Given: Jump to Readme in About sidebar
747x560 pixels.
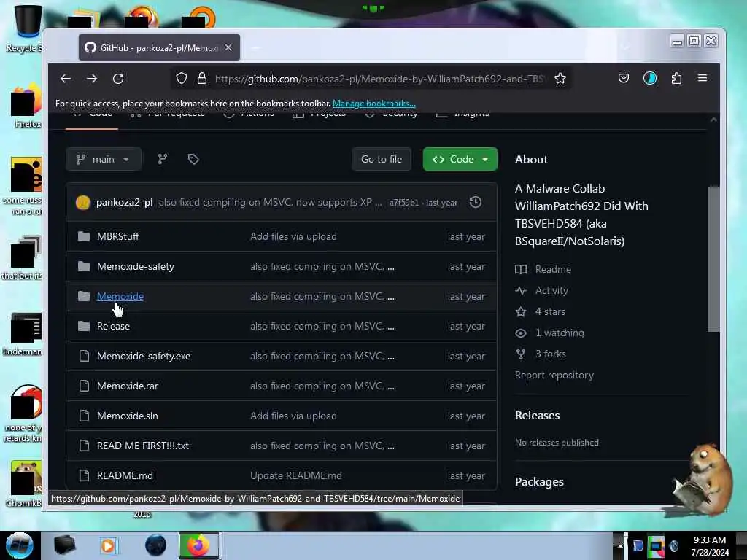Looking at the screenshot, I should (543, 269).
